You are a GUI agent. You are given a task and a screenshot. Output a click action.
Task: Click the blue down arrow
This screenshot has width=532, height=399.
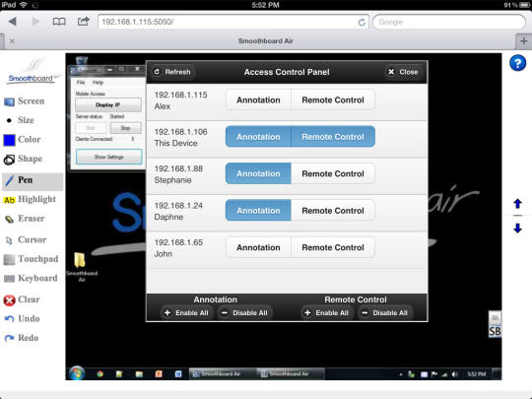click(517, 228)
